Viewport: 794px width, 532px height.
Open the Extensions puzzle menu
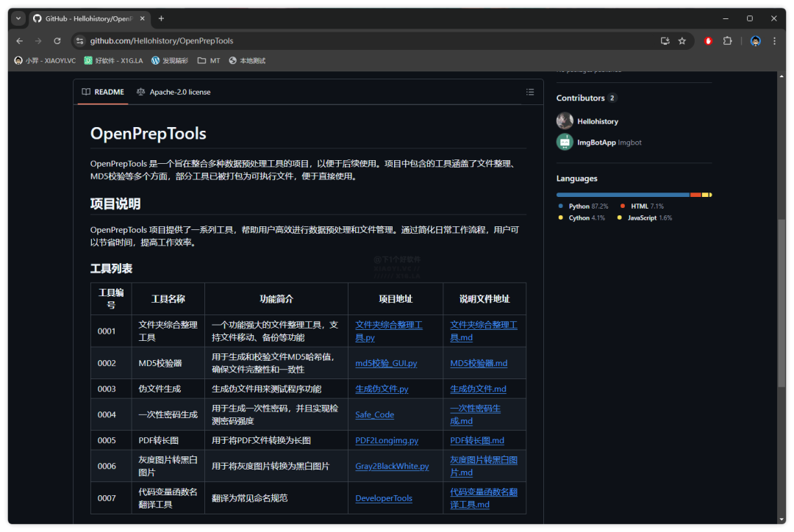728,41
